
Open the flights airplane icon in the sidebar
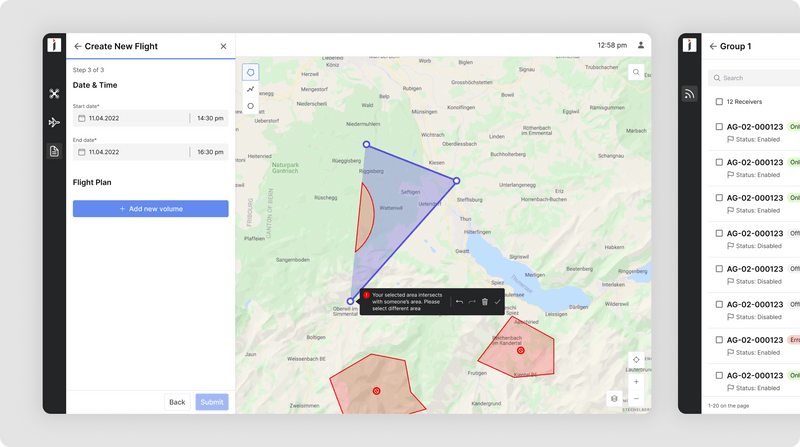click(54, 122)
